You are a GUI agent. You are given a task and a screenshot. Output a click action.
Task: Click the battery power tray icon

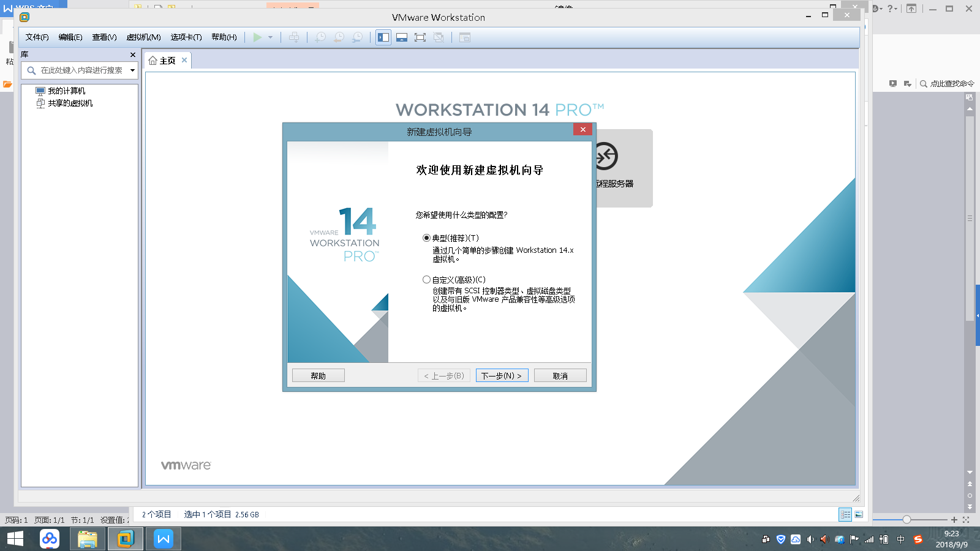click(x=884, y=539)
